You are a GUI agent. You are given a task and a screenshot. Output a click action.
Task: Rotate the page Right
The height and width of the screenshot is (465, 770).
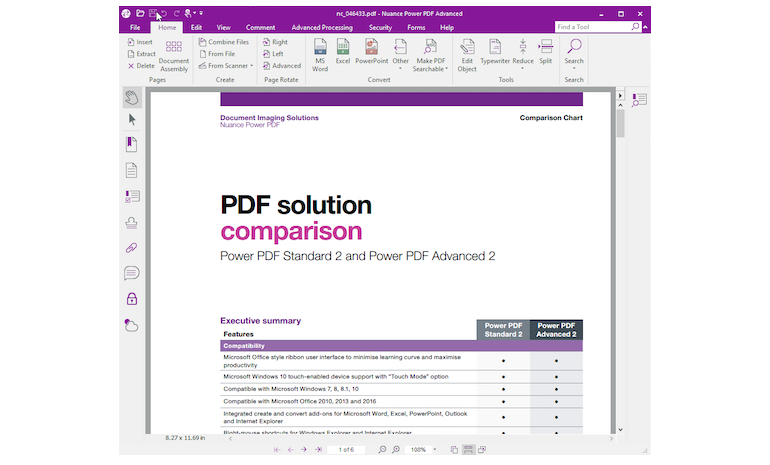click(275, 42)
